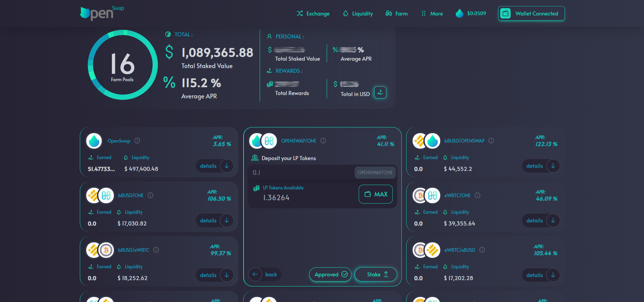644x302 pixels.
Task: Expand details of bBUSD/ONE pool
Action: (x=215, y=220)
